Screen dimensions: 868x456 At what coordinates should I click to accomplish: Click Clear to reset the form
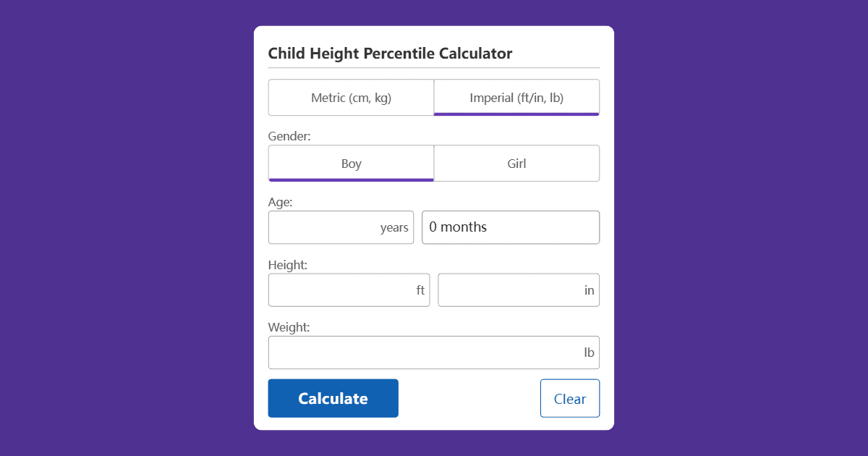click(x=570, y=398)
